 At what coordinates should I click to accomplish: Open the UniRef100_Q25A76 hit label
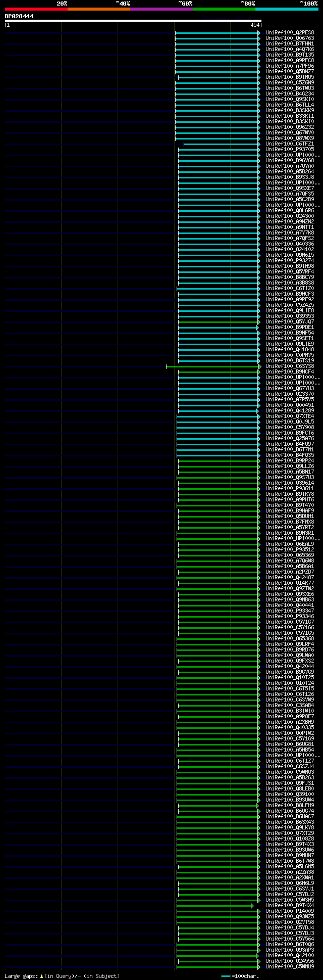290,439
